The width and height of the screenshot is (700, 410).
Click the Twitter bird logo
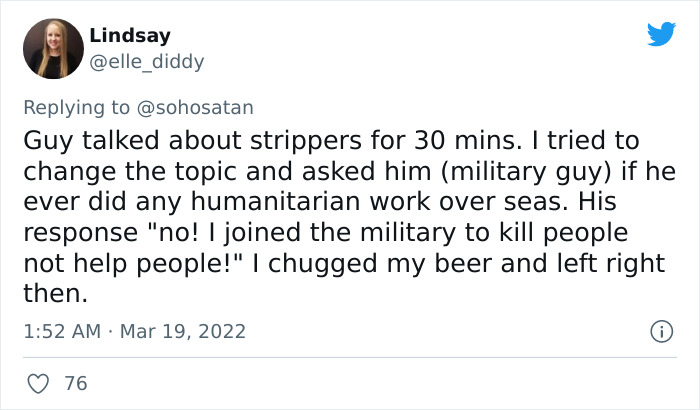(x=661, y=34)
